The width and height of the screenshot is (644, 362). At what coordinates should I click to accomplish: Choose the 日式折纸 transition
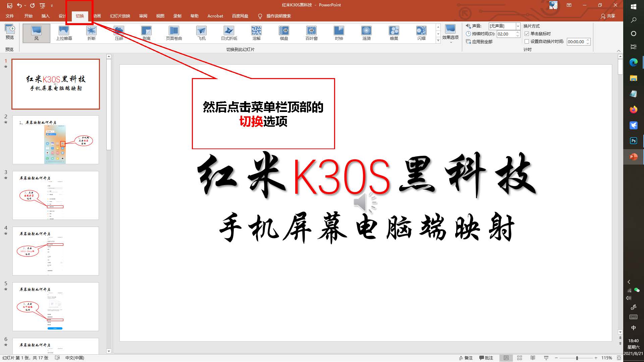229,33
